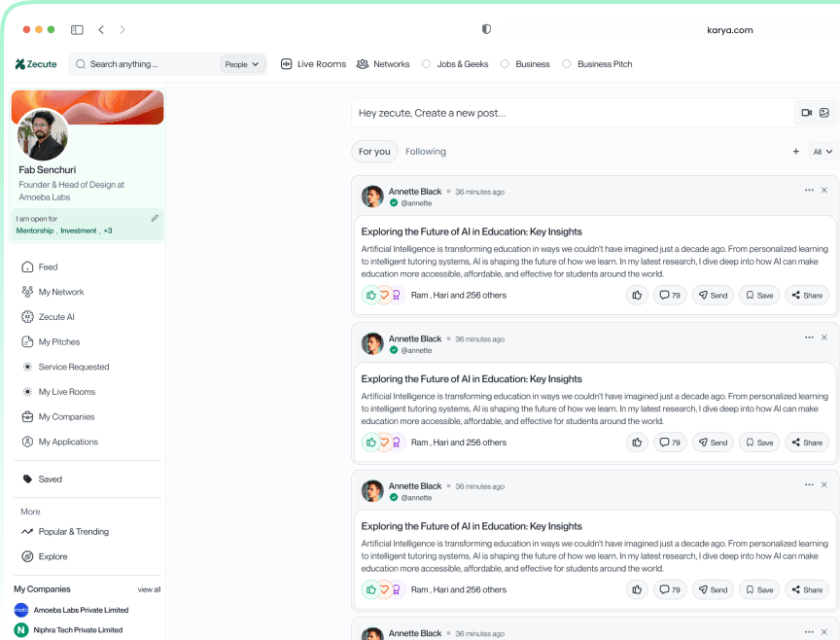The height and width of the screenshot is (640, 840).
Task: Open three-dots menu on first post
Action: (809, 191)
